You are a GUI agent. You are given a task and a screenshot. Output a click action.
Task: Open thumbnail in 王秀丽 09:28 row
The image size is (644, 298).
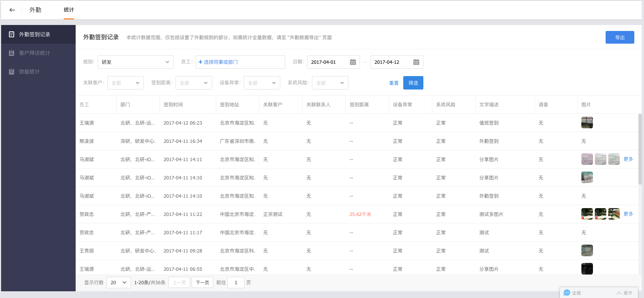pos(587,251)
